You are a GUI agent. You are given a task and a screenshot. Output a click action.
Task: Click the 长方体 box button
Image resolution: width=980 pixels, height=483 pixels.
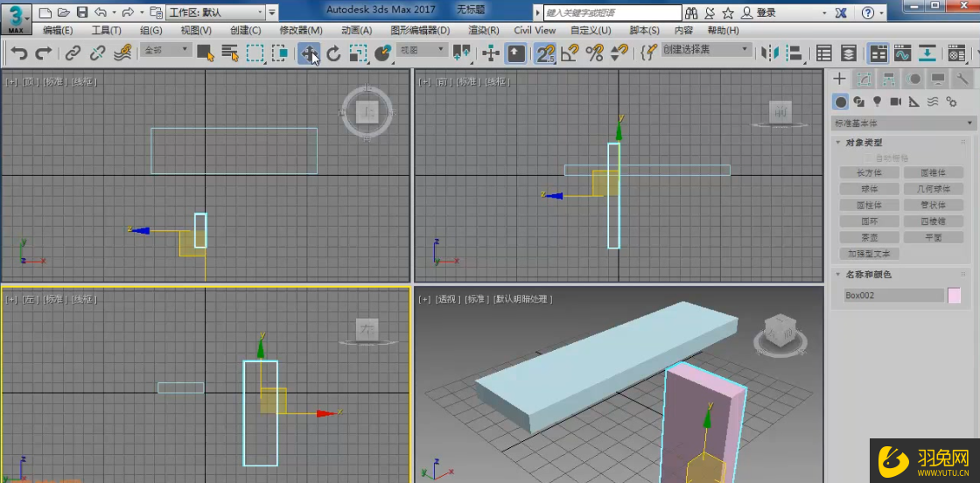click(869, 172)
